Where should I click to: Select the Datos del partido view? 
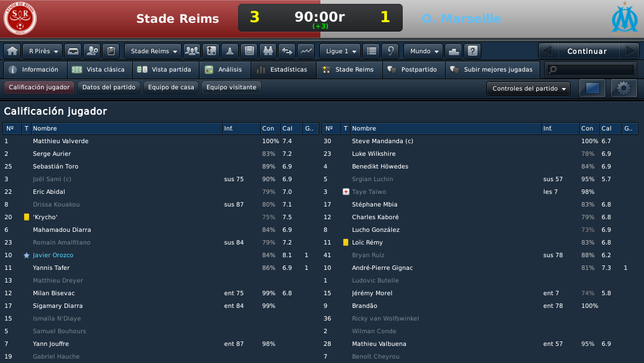[x=109, y=87]
